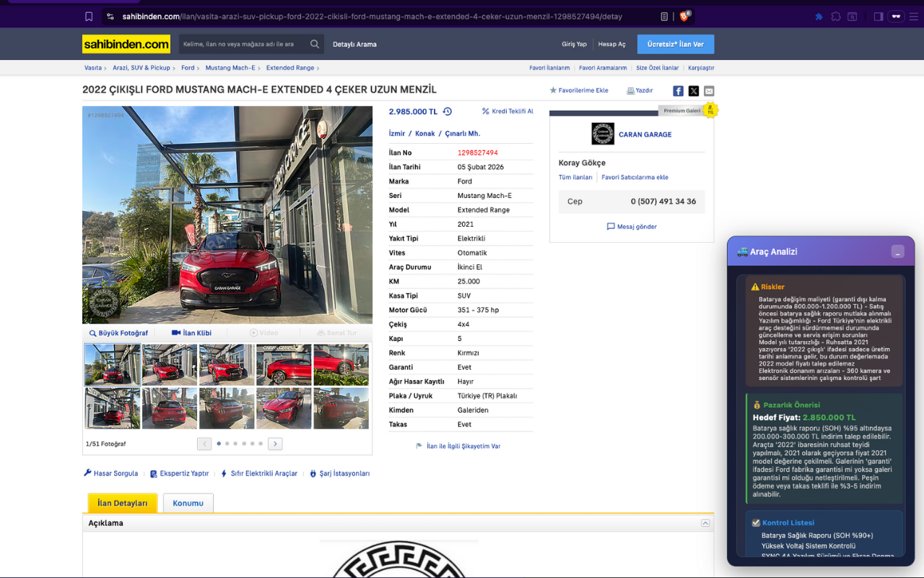The height and width of the screenshot is (578, 924).
Task: Click the red listing number 1298527494
Action: tap(478, 152)
